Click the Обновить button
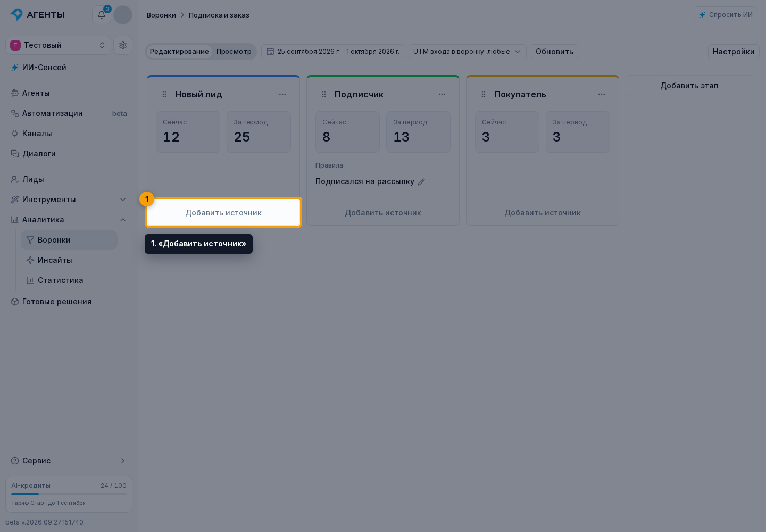The image size is (766, 532). click(x=554, y=52)
